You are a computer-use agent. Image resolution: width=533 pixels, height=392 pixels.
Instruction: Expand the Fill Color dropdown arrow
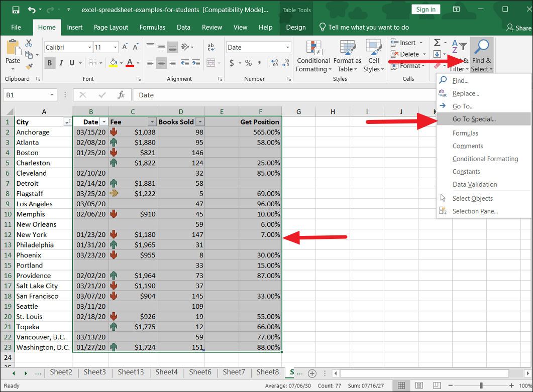click(x=121, y=63)
